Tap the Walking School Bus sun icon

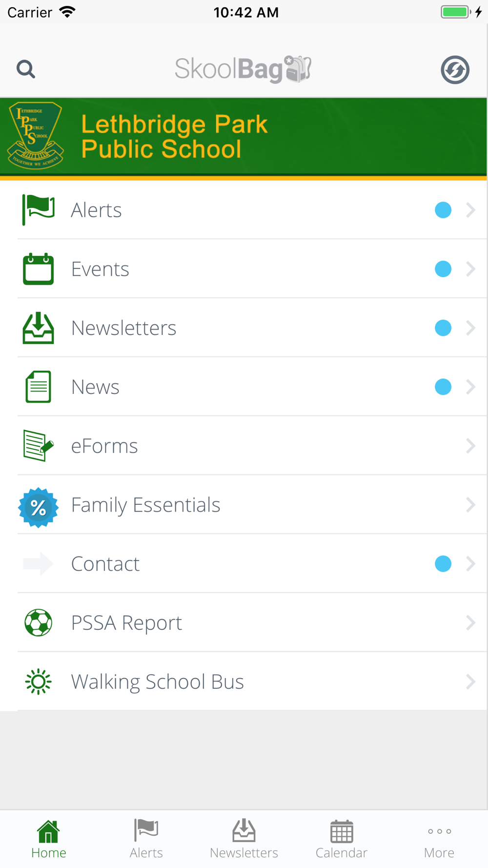click(38, 682)
